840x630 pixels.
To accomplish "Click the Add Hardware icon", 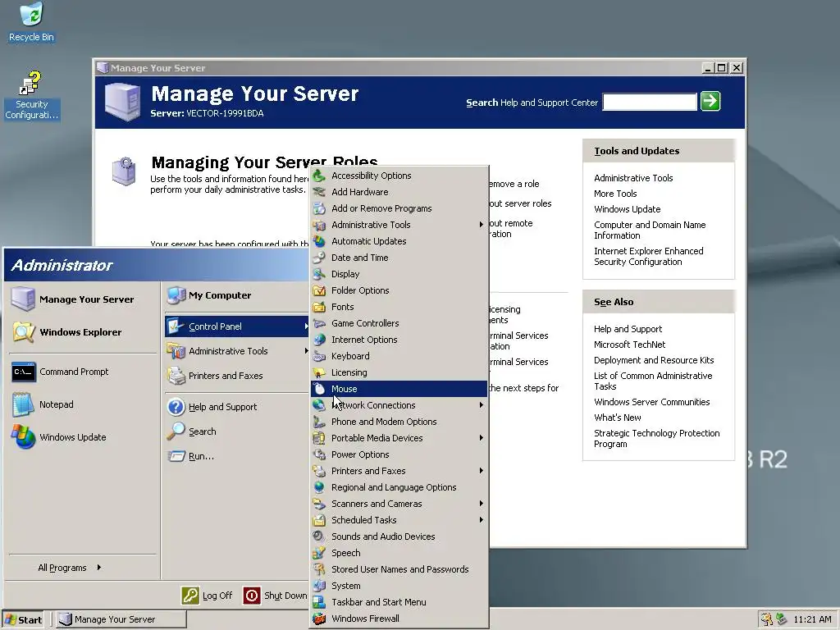I will tap(319, 192).
